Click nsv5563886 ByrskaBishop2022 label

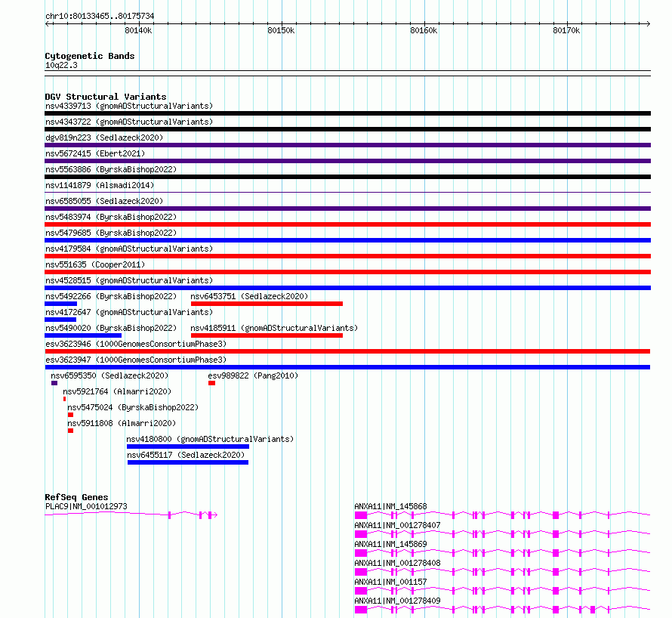[111, 169]
